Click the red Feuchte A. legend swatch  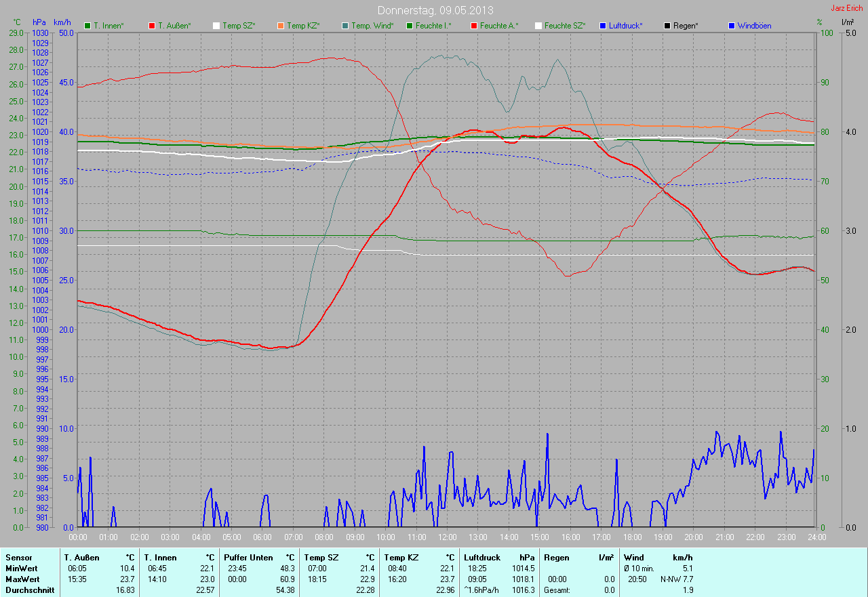(x=474, y=26)
